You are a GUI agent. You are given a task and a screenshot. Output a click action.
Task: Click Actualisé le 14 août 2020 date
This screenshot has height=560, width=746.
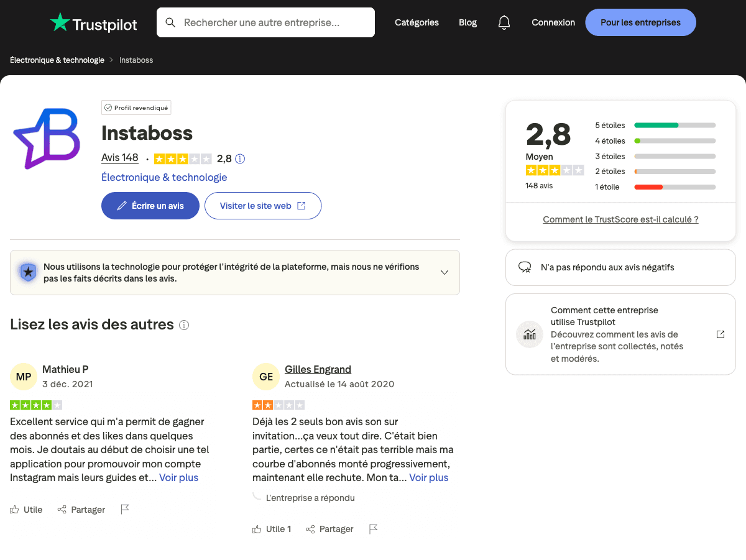(x=339, y=384)
